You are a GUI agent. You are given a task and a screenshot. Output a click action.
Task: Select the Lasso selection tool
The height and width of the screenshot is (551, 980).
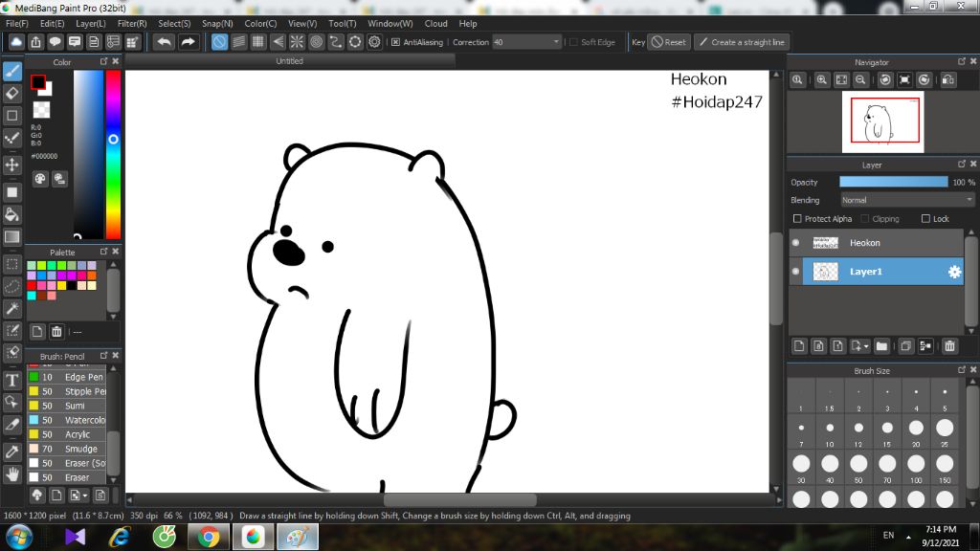coord(11,286)
